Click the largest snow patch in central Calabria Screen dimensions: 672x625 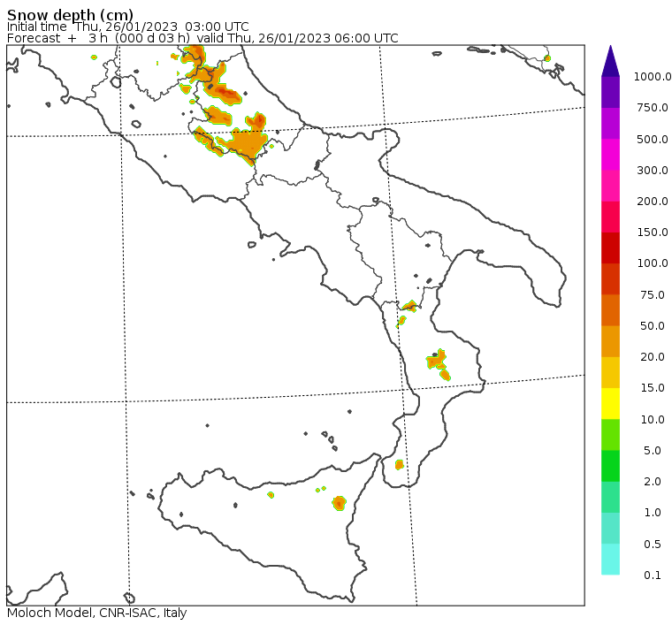[436, 360]
